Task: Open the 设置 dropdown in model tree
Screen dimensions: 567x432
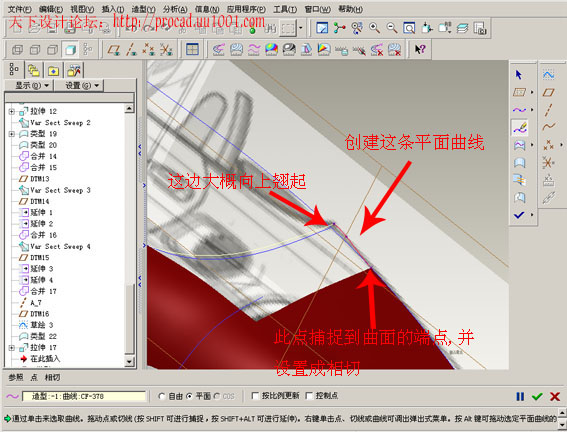Action: [82, 86]
